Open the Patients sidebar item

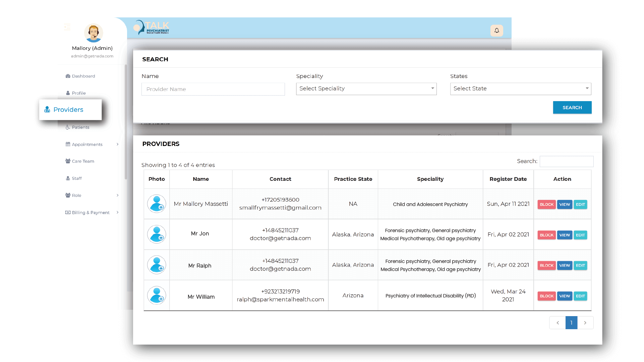[80, 127]
